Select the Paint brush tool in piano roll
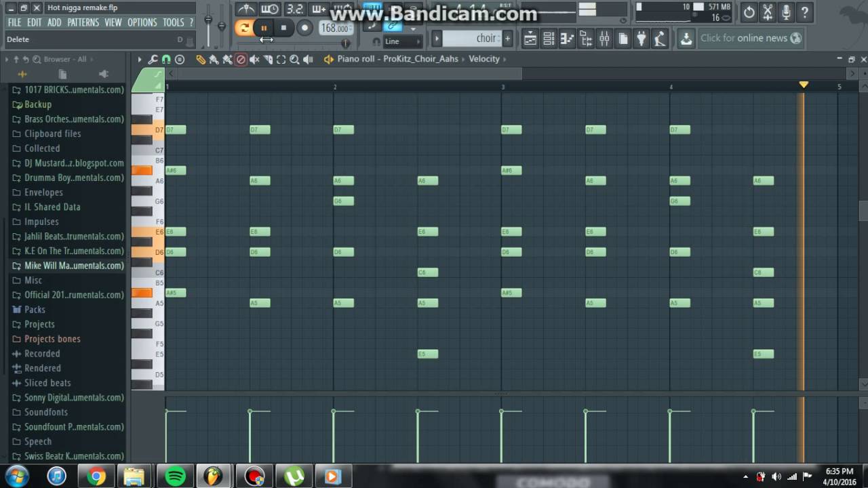The image size is (868, 488). pos(214,60)
